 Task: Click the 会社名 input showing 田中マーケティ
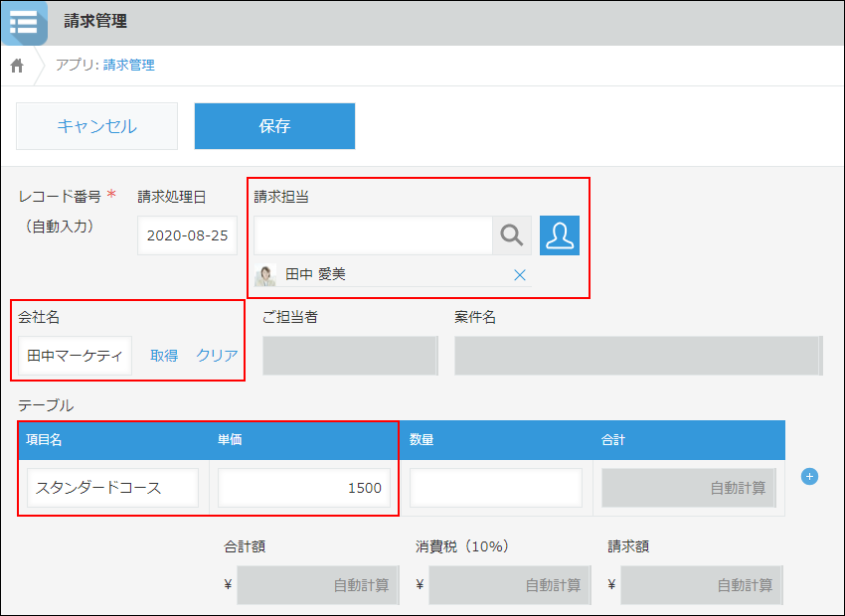pyautogui.click(x=75, y=355)
